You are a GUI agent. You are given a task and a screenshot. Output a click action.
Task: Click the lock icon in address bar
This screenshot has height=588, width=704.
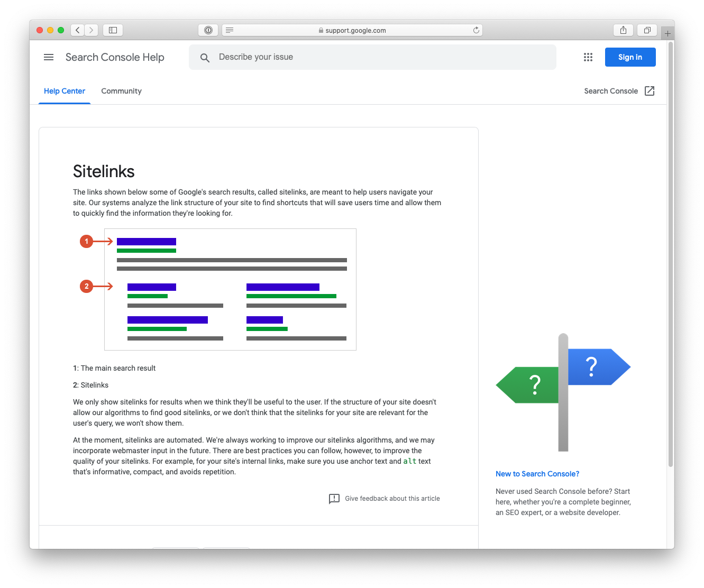[321, 31]
